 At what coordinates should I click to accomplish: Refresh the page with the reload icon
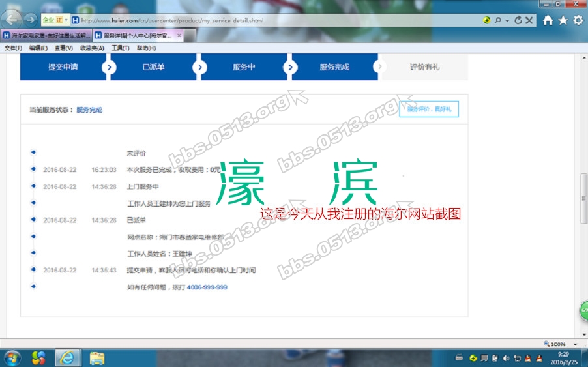pos(518,20)
